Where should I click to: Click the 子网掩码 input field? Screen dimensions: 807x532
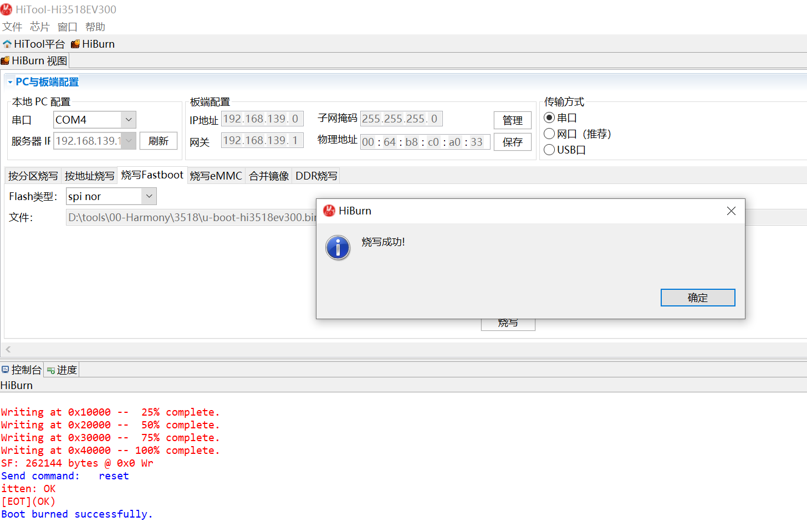coord(401,119)
